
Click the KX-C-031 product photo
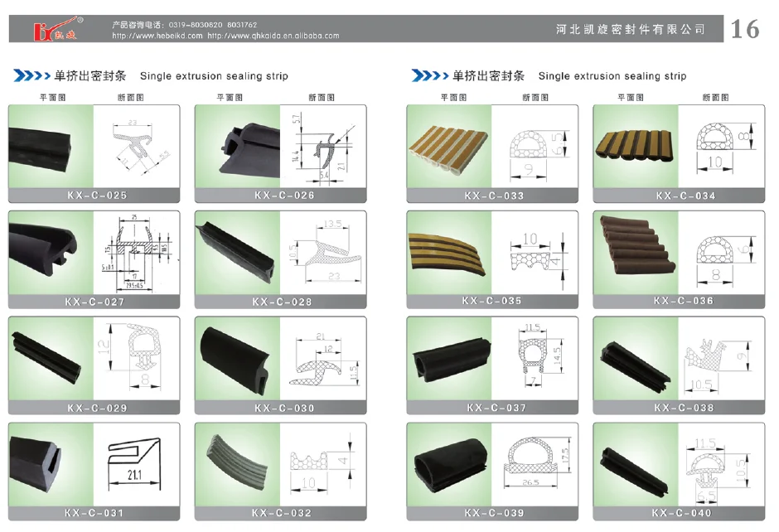[x=51, y=464]
